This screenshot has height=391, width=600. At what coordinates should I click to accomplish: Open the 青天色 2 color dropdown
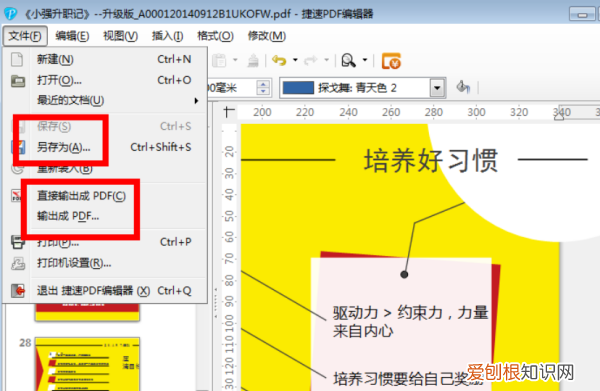click(437, 88)
